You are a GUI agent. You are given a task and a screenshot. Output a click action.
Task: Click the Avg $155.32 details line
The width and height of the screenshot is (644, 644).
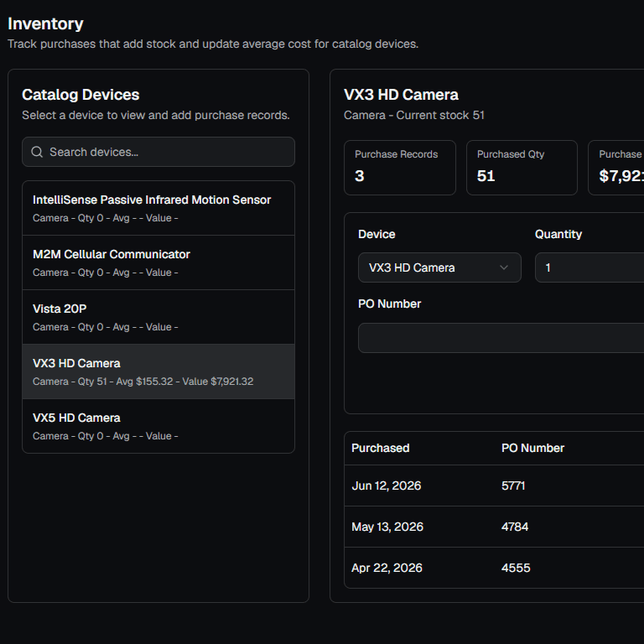(143, 382)
